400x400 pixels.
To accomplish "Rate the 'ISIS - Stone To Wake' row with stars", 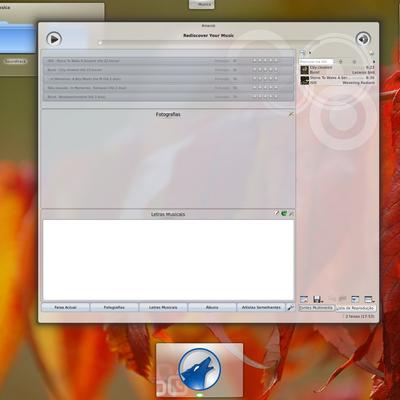I will point(265,61).
